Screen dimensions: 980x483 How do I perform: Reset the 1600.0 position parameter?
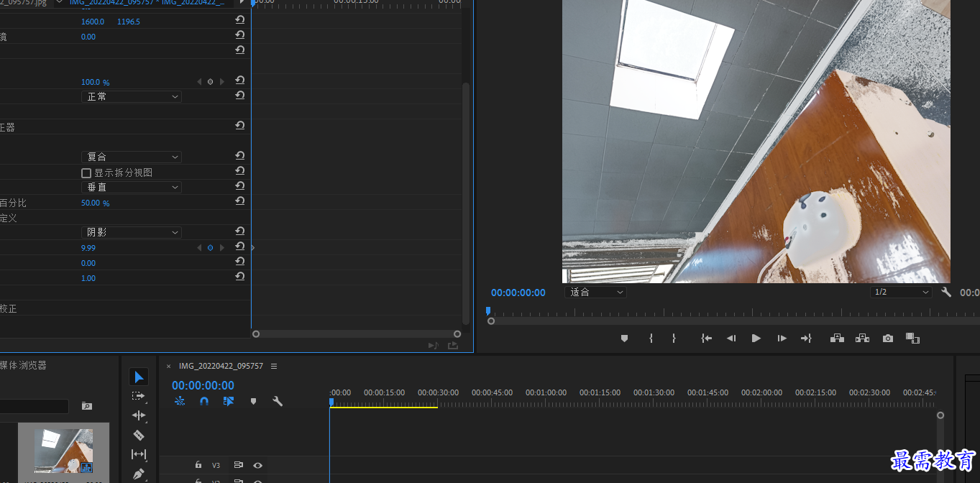click(240, 20)
